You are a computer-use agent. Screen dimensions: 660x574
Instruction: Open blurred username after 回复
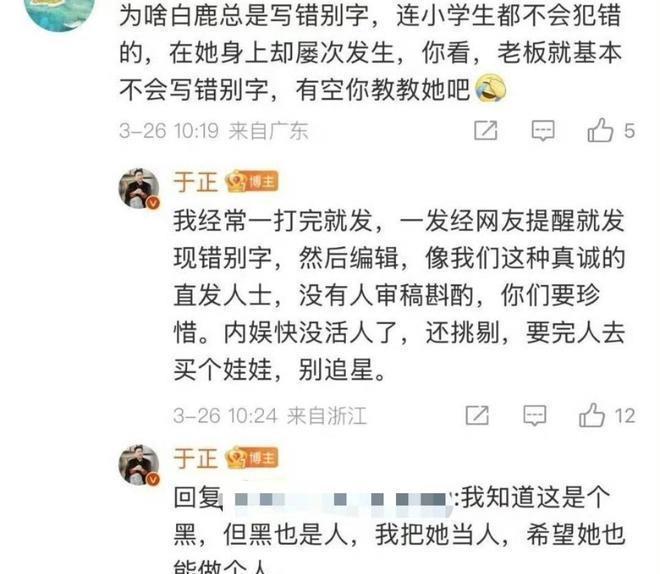click(340, 499)
